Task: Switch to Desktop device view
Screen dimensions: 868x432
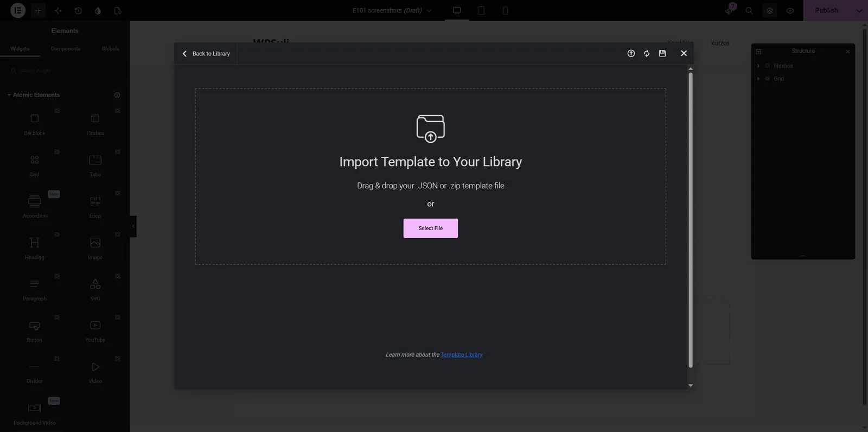Action: [457, 10]
